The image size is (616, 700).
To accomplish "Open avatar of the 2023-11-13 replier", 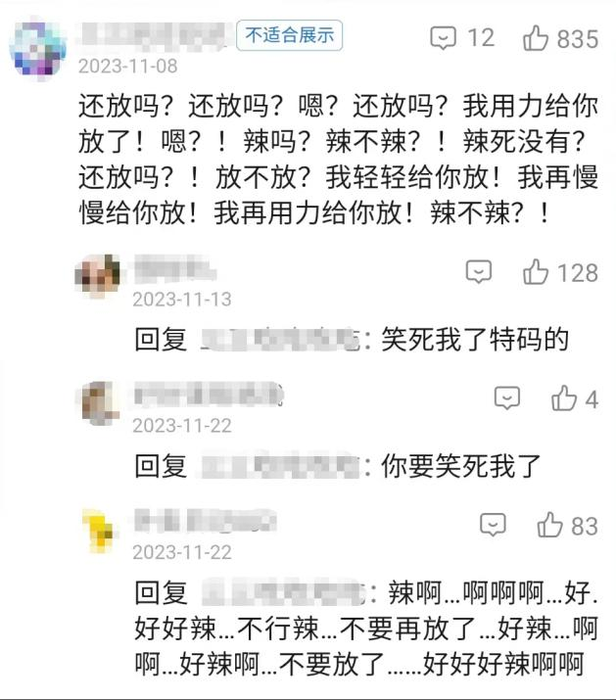I will pos(97,273).
